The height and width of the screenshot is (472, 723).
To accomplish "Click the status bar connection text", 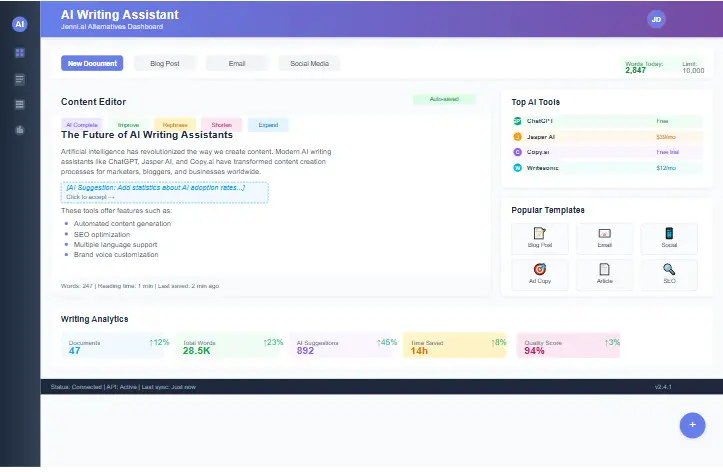I will tap(123, 387).
